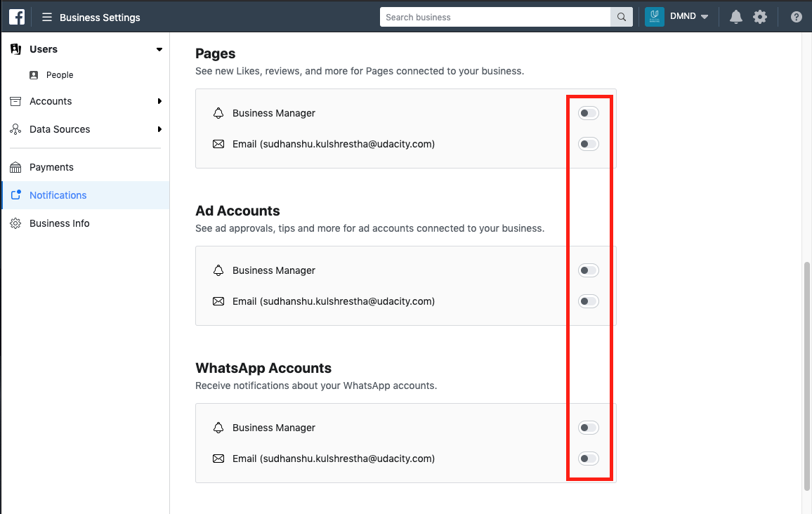Click the Facebook logo icon
The image size is (812, 514).
16,16
